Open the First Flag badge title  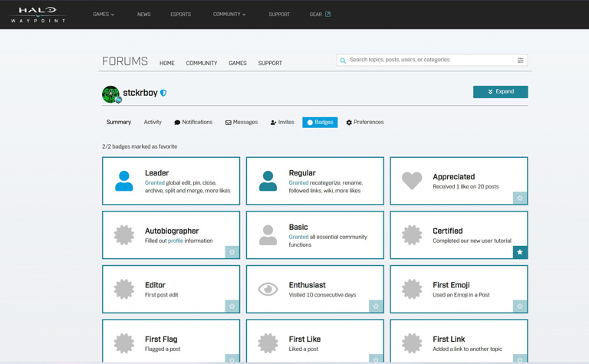click(x=161, y=339)
